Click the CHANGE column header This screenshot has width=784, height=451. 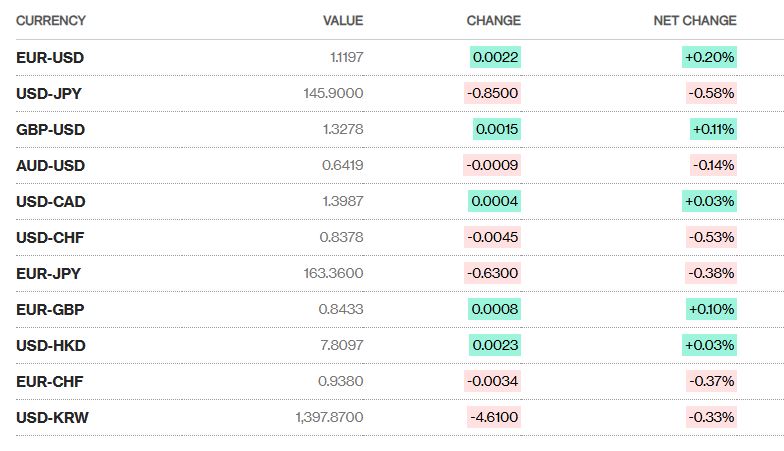pos(493,21)
